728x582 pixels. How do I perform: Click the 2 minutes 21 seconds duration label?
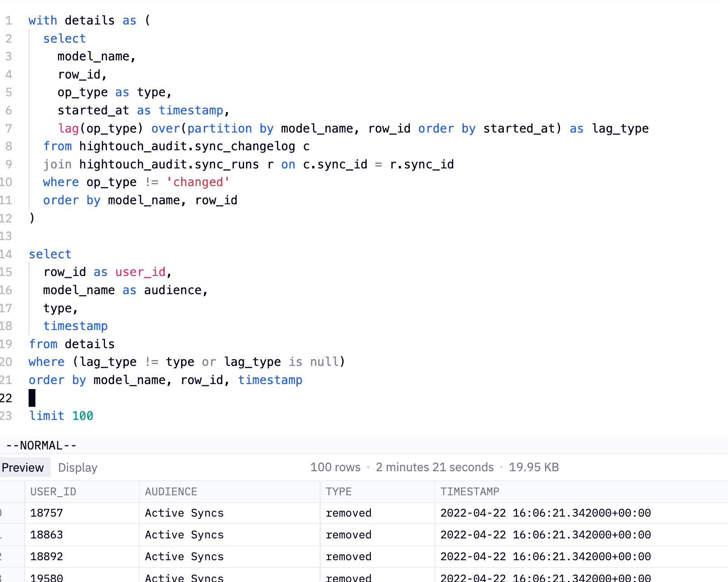pos(434,467)
